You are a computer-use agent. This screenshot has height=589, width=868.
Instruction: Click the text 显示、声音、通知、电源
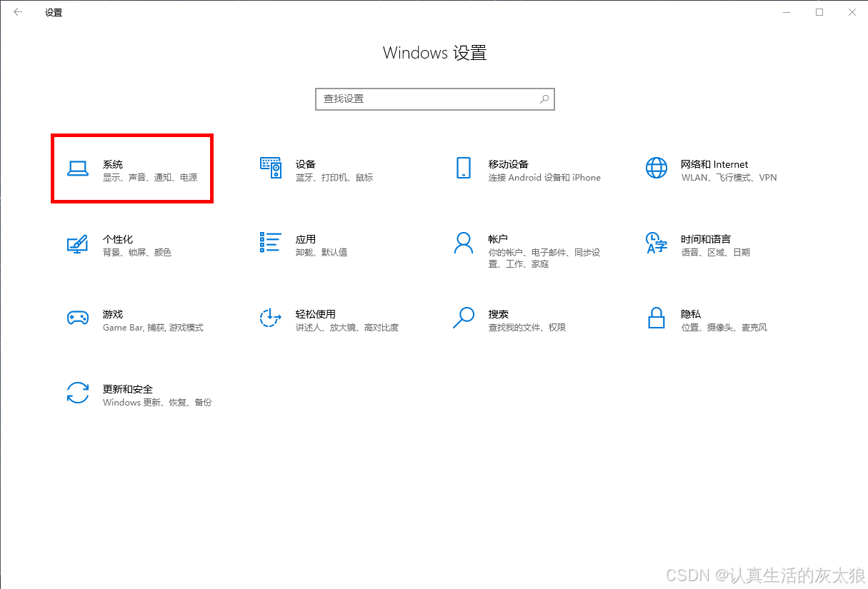pyautogui.click(x=150, y=178)
